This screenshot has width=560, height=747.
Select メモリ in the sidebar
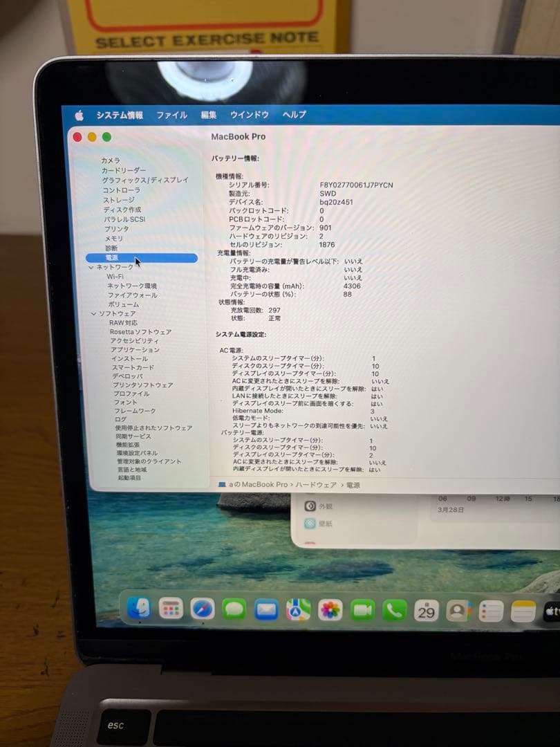(114, 238)
